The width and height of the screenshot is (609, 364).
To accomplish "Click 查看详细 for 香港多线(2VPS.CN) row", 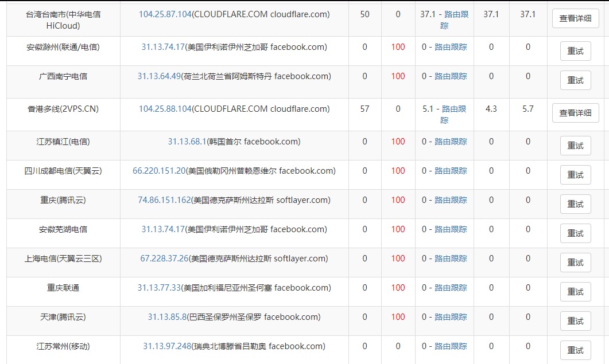I will [x=575, y=113].
